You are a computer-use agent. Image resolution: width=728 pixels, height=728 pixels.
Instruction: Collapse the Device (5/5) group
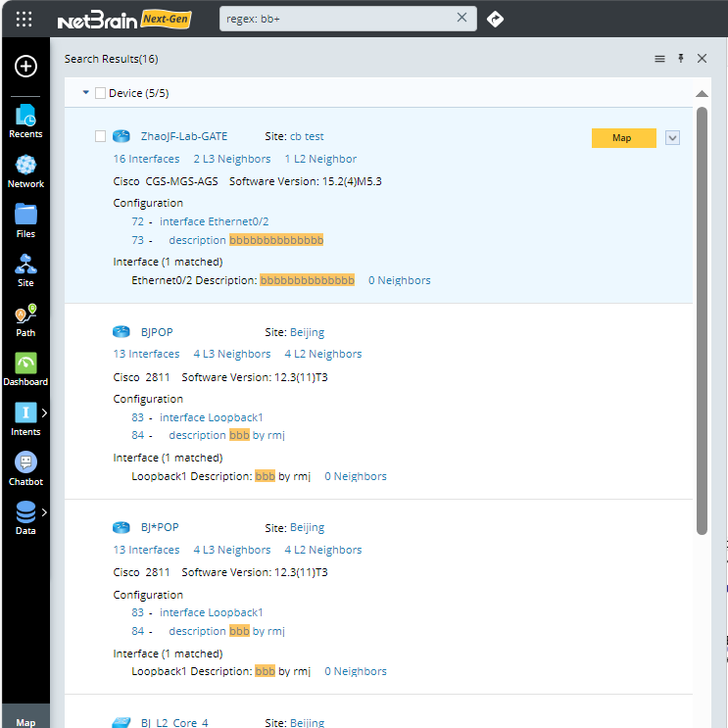85,92
